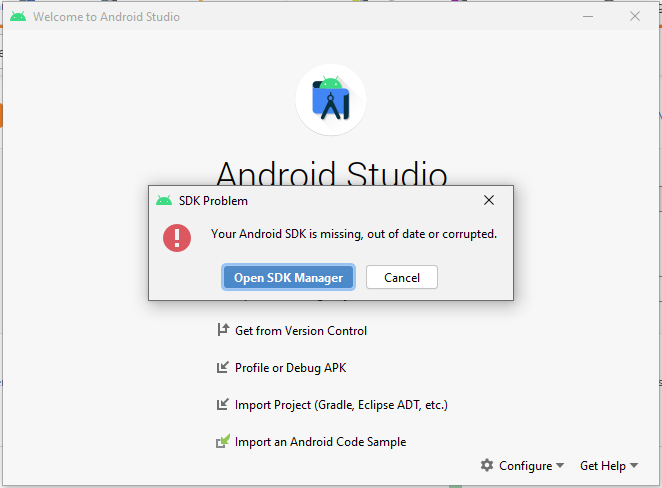The height and width of the screenshot is (488, 662).
Task: Open Profile or Debug APK text link
Action: [x=290, y=368]
